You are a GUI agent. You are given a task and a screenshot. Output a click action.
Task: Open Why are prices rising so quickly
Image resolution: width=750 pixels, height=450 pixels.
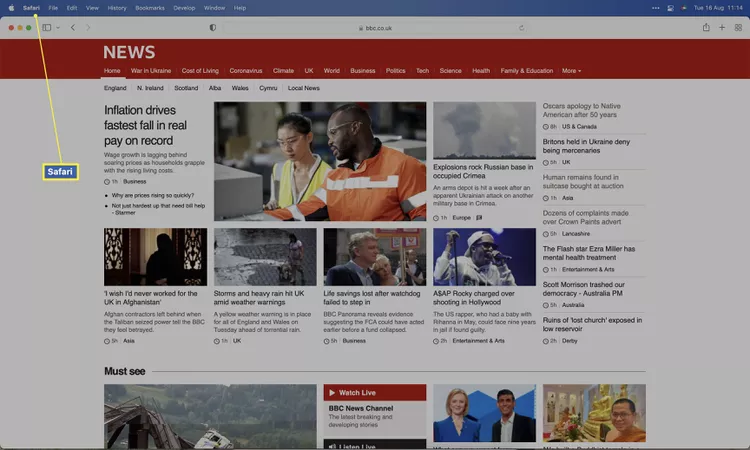pyautogui.click(x=153, y=195)
